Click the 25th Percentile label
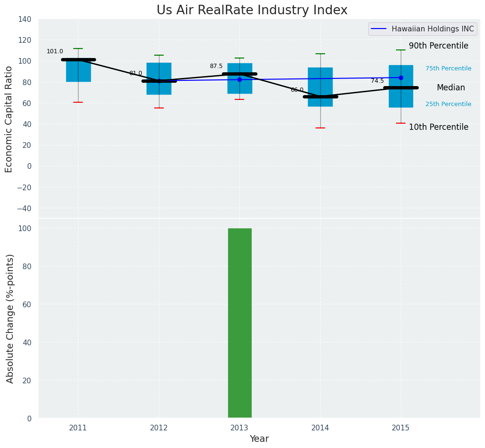The height and width of the screenshot is (448, 485). pyautogui.click(x=448, y=104)
